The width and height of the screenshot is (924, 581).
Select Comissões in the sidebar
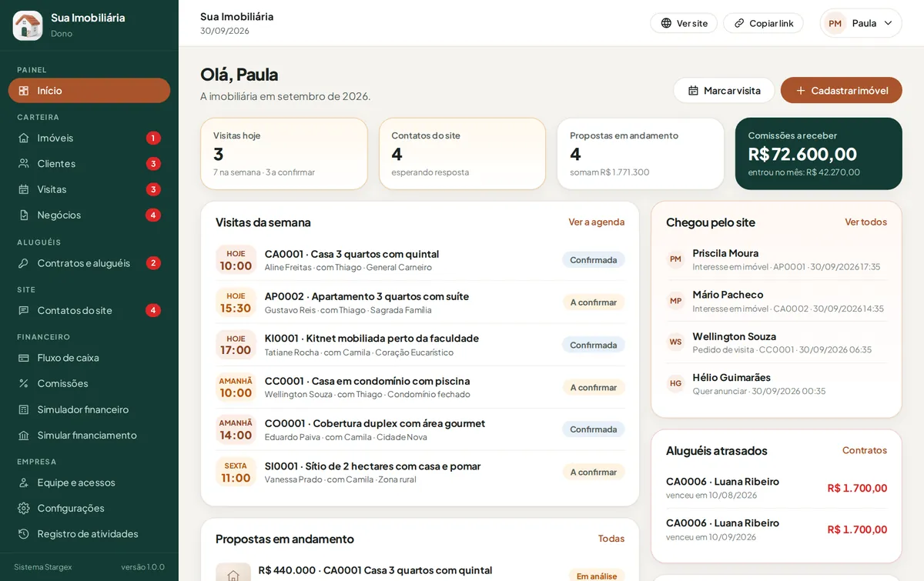89,383
